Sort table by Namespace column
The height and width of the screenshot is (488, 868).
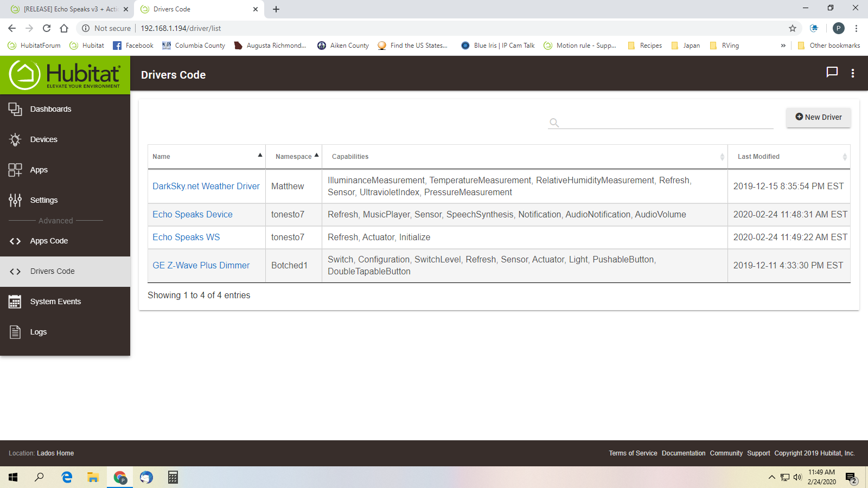click(293, 157)
